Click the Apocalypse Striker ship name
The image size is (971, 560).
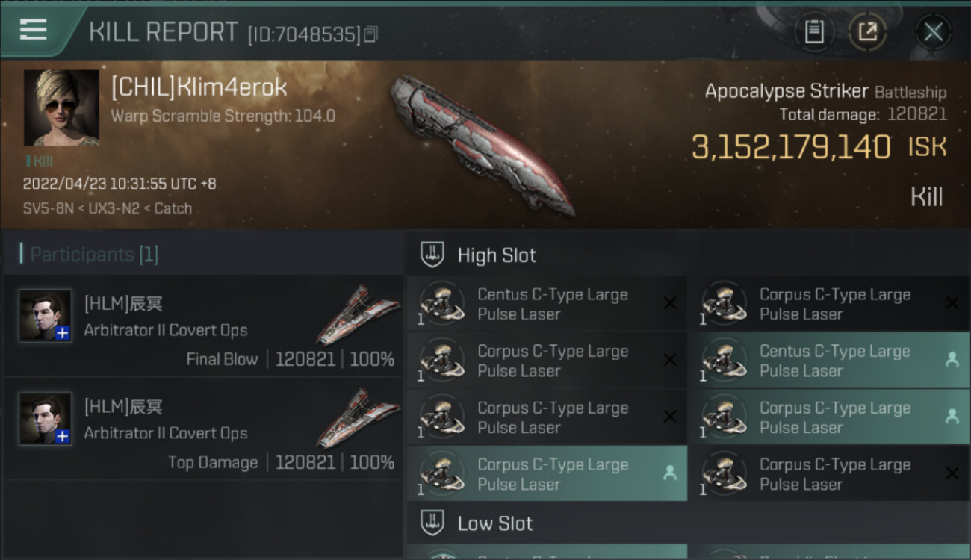pyautogui.click(x=787, y=91)
